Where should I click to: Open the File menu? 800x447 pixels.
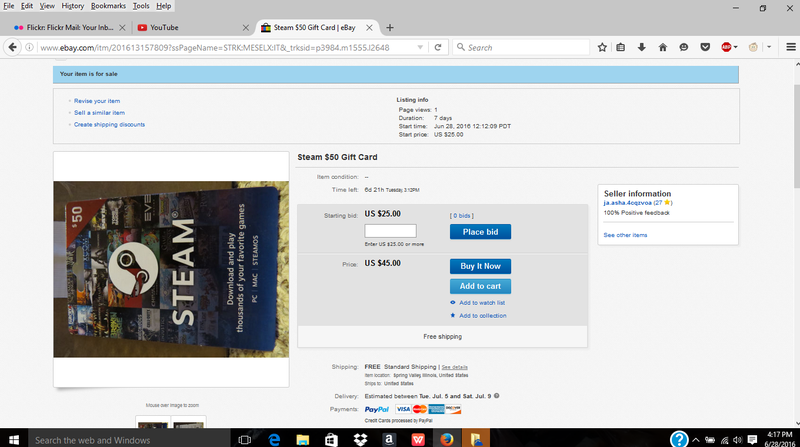click(x=9, y=6)
